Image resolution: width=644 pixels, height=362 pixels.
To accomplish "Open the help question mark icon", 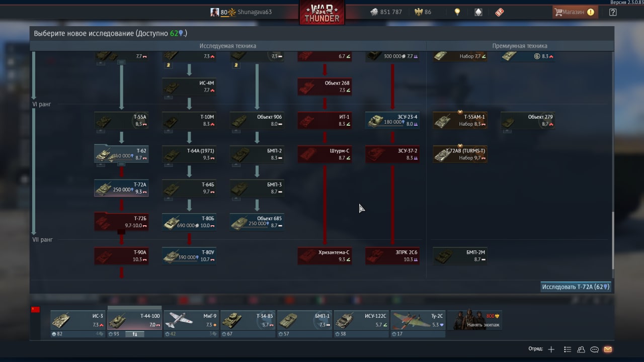I will click(x=613, y=12).
